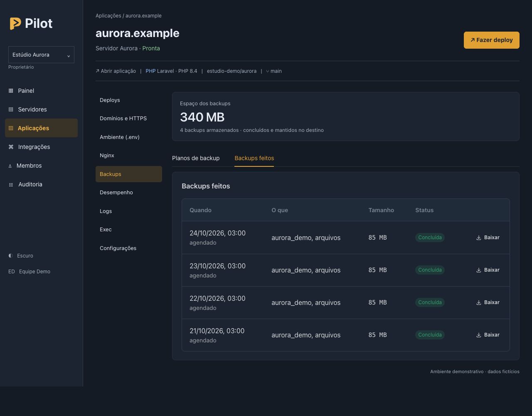Click the Pronta status text
Viewport: 532px width, 416px height.
[x=151, y=48]
